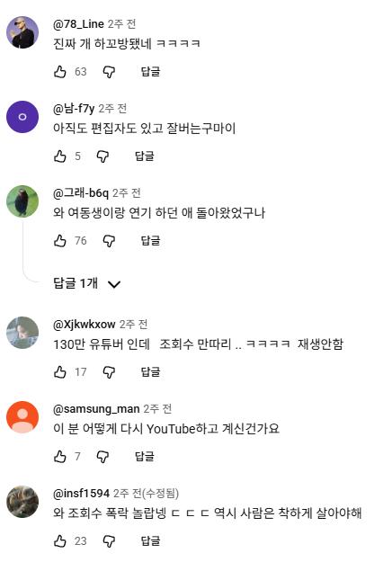Open the @samsung_man channel link
The height and width of the screenshot is (562, 392).
[96, 409]
